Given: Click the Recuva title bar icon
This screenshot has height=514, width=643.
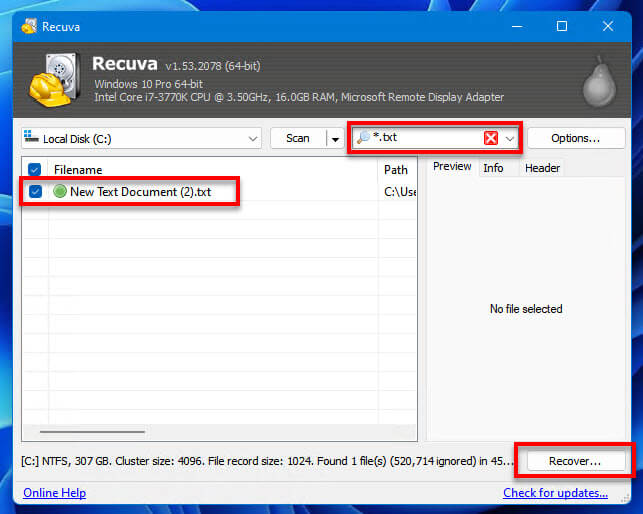Looking at the screenshot, I should point(29,26).
